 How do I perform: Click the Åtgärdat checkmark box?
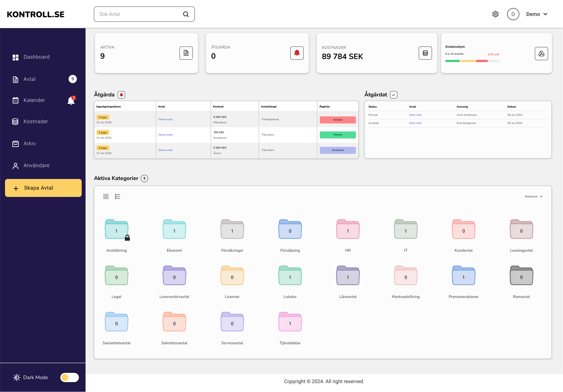pos(394,95)
